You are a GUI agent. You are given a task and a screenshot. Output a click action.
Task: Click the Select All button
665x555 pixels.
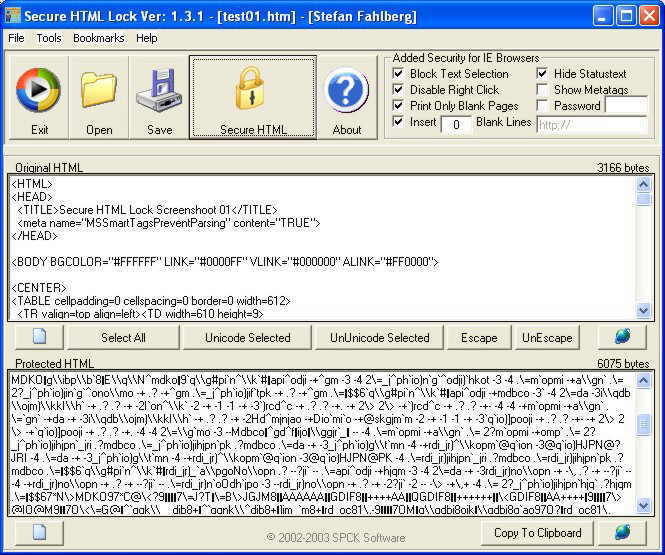click(x=123, y=337)
